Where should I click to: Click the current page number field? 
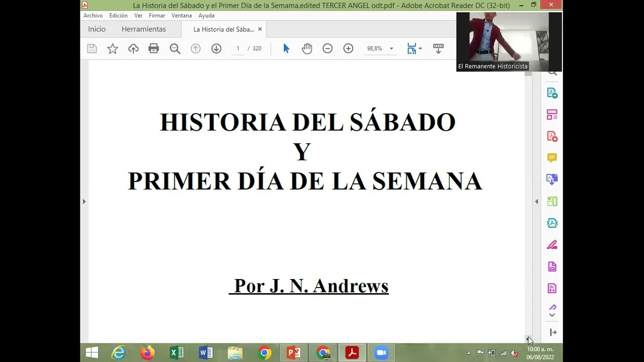(237, 49)
